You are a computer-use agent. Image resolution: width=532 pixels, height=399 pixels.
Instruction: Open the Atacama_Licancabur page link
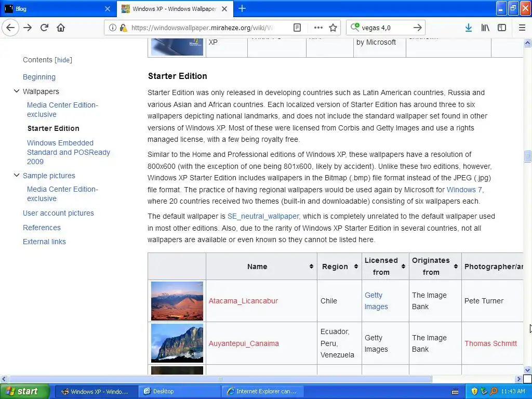pos(243,301)
